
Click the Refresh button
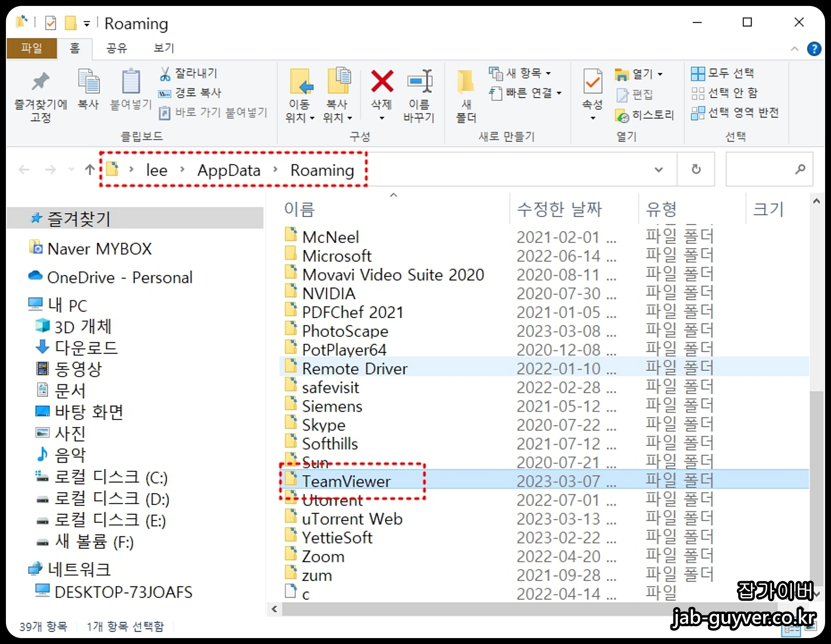(x=696, y=169)
